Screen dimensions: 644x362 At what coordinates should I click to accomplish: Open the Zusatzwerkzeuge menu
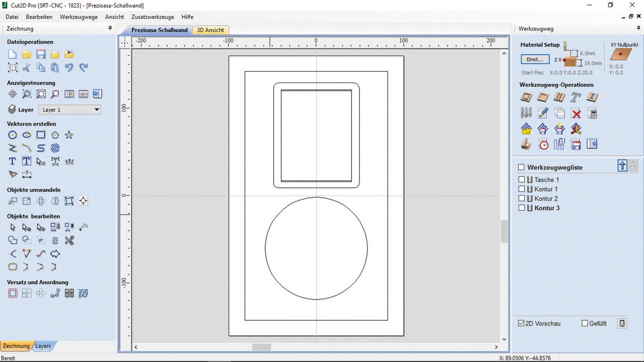(x=153, y=17)
